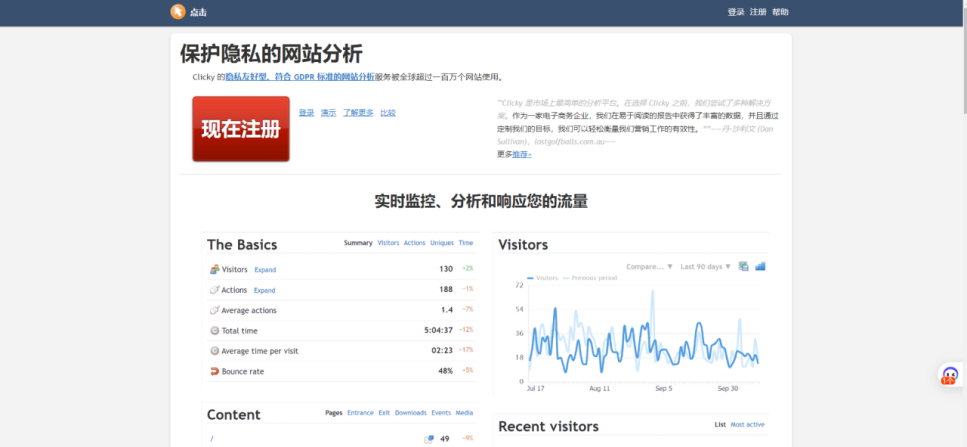Open the Last 90 days dropdown
Viewport: 967px width, 447px height.
coord(706,267)
